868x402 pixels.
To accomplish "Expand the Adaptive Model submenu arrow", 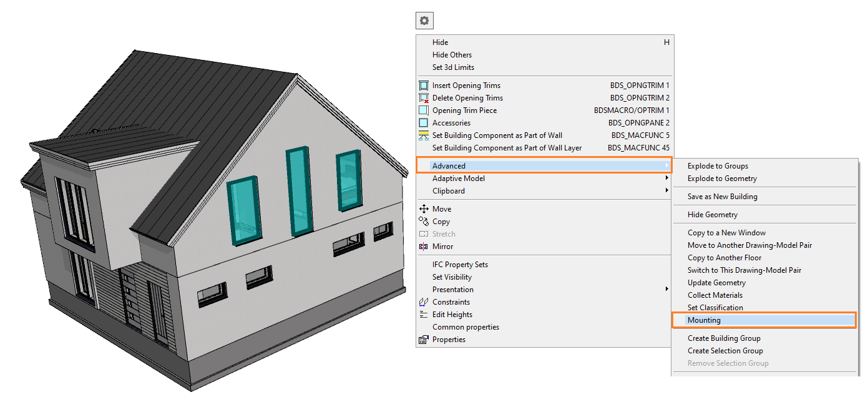I will (x=667, y=179).
